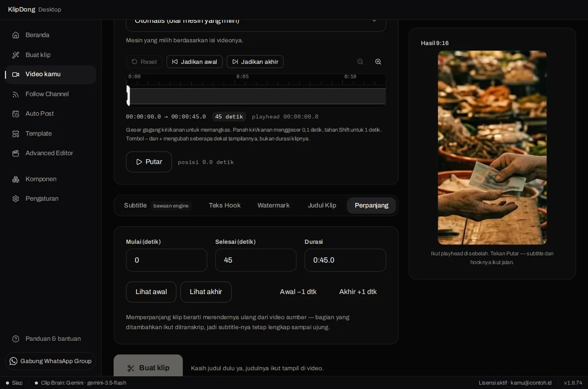Focus the Selesai (detik) field
The image size is (588, 389).
pyautogui.click(x=256, y=260)
